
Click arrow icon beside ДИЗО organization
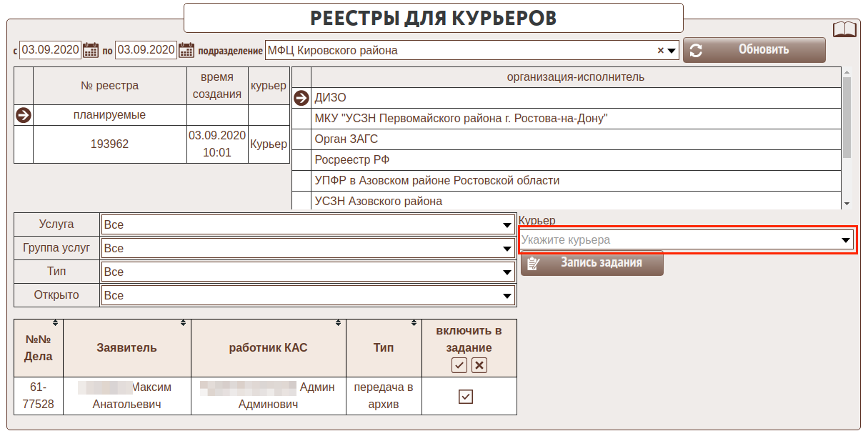pos(301,98)
